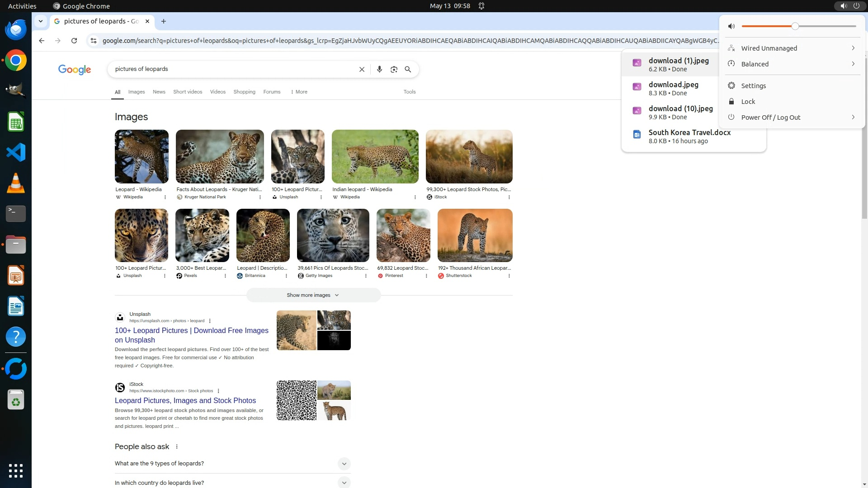Open the Indian leopard Wikipedia thumbnail

coord(375,156)
